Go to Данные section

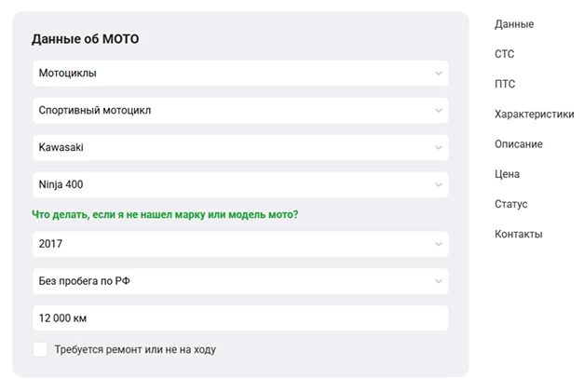pos(514,24)
